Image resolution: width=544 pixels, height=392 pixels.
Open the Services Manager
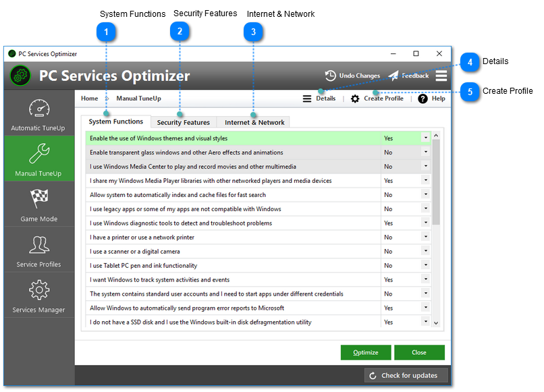(38, 296)
